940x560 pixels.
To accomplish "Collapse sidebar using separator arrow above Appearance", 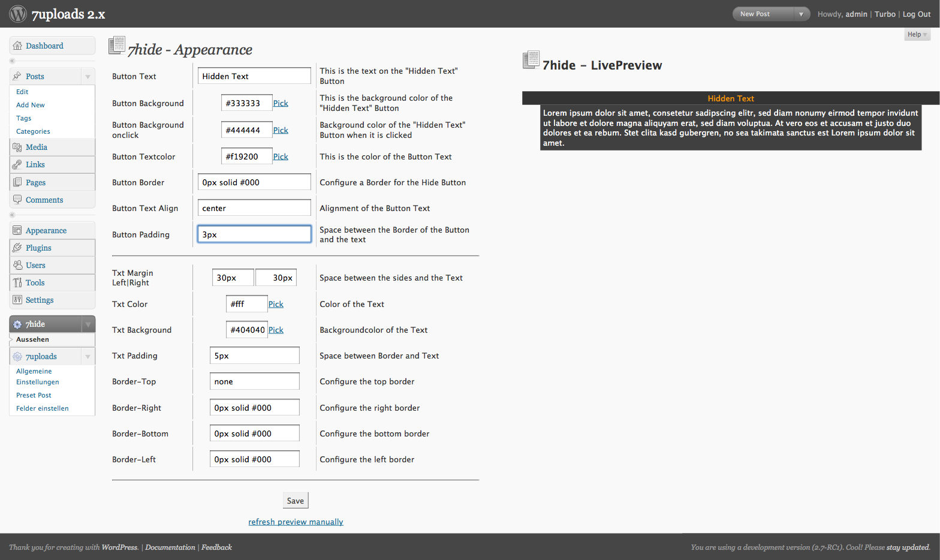I will (x=12, y=215).
